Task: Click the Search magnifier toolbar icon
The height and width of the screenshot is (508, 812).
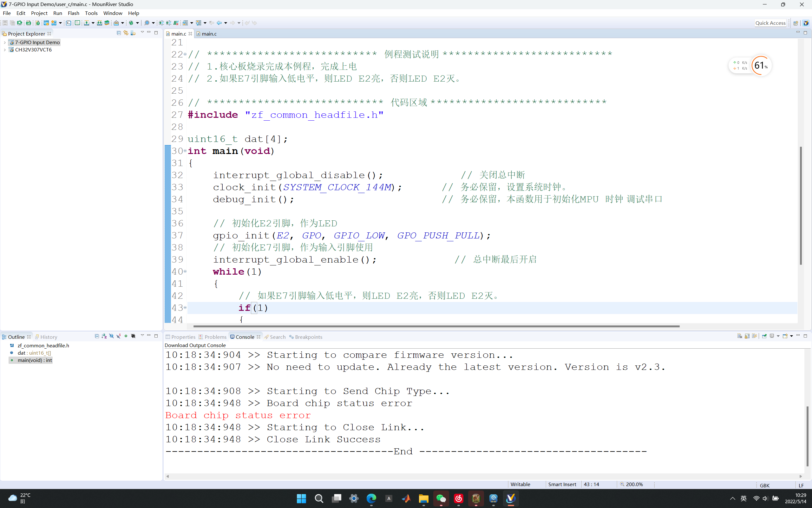Action: (x=147, y=23)
